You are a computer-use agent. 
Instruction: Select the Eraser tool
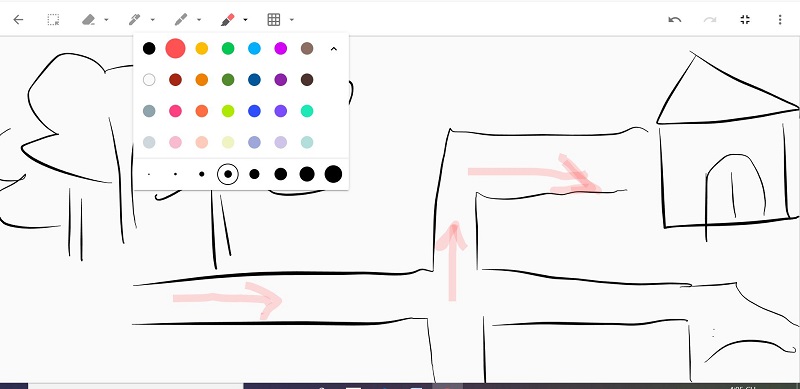click(89, 20)
